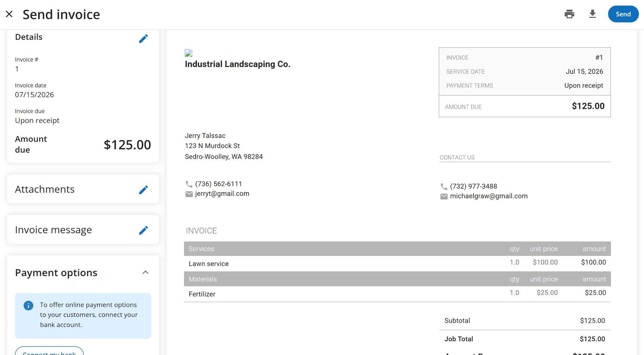Edit Attachments using pencil icon
644x355 pixels.
pyautogui.click(x=143, y=190)
